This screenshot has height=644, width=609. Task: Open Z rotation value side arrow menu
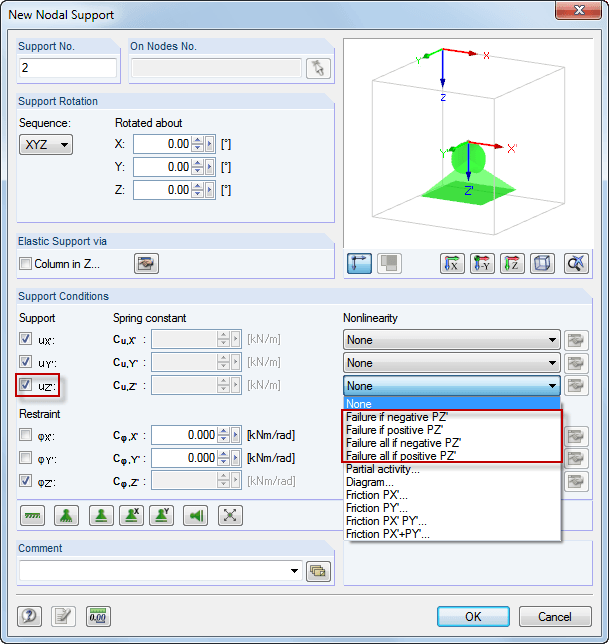(210, 190)
